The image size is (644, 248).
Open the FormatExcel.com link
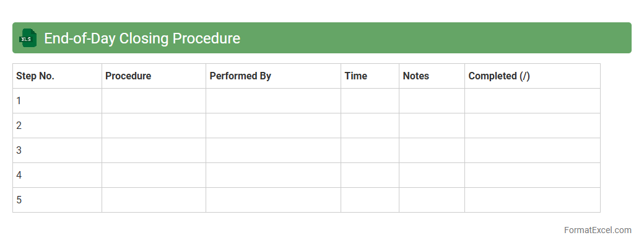coord(597,230)
